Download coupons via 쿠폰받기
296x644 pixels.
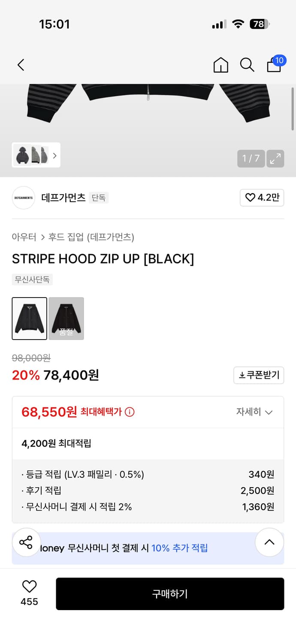point(259,375)
